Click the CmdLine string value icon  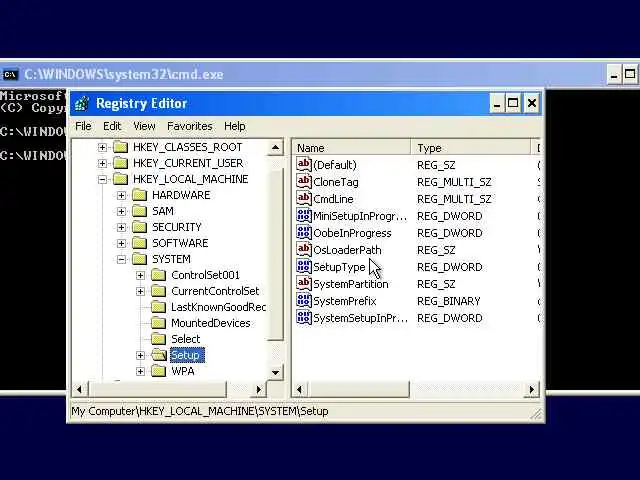click(x=304, y=199)
